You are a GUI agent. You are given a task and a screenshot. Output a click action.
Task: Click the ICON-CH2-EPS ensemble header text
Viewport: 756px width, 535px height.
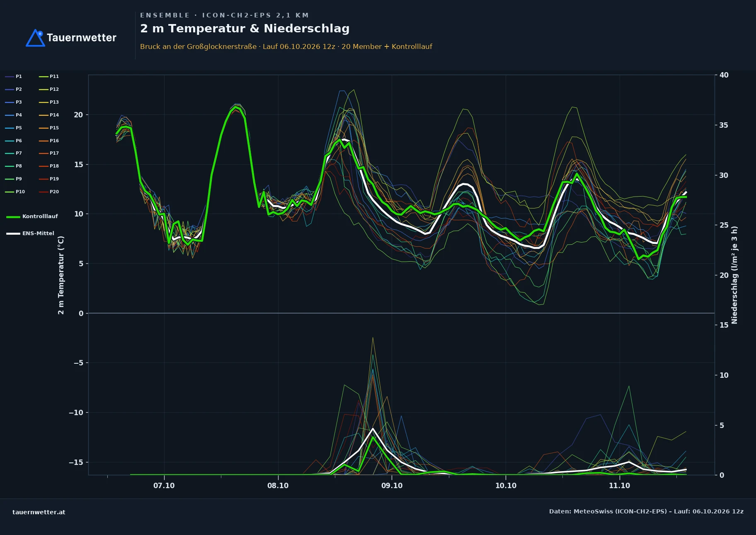click(x=225, y=15)
